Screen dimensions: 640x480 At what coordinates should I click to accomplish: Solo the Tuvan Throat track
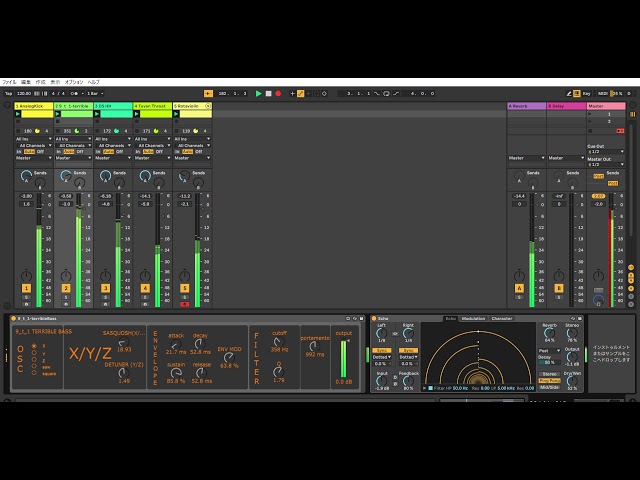(145, 297)
